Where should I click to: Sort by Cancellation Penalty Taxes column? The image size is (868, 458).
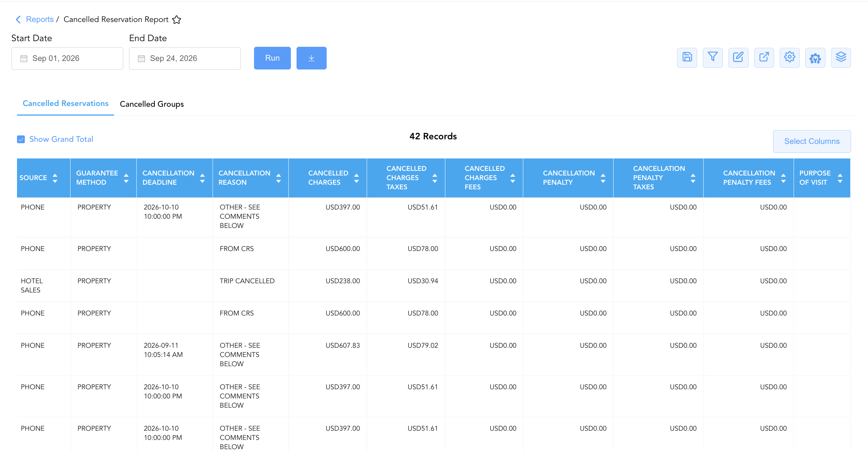pyautogui.click(x=693, y=178)
